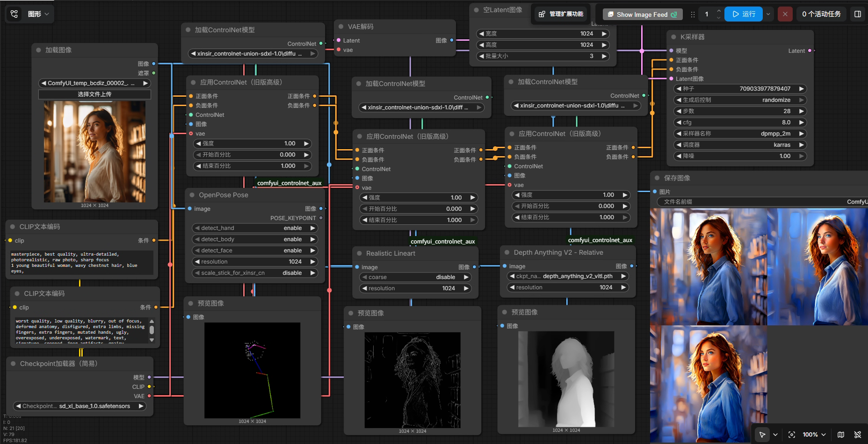The width and height of the screenshot is (868, 444).
Task: Click the POSE_KEYPOINT output port
Action: pyautogui.click(x=320, y=218)
